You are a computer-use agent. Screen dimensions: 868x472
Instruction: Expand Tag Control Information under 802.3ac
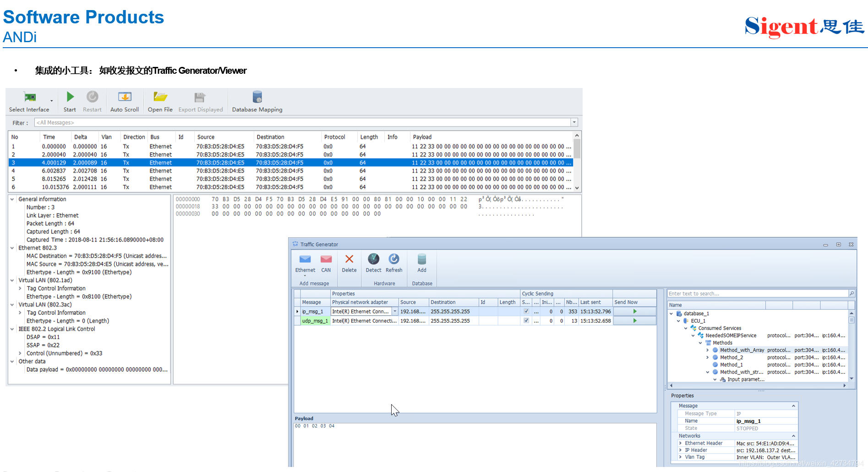click(20, 313)
